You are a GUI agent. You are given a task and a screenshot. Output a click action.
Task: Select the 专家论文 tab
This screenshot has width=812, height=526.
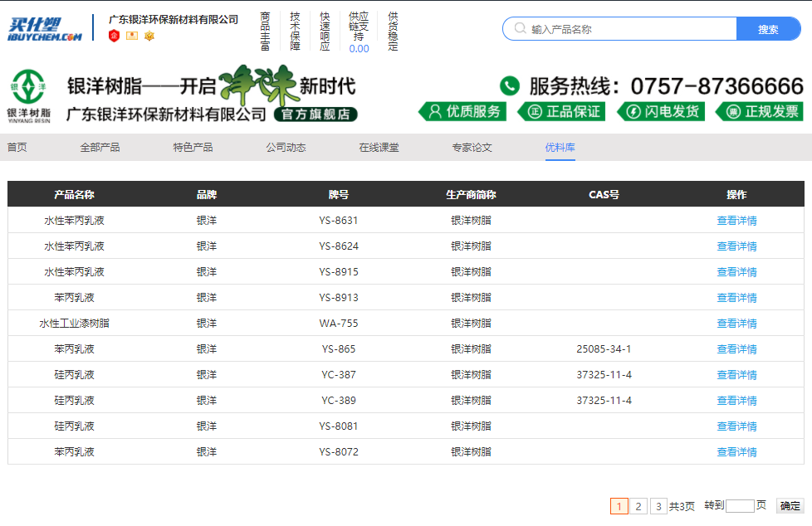point(472,148)
